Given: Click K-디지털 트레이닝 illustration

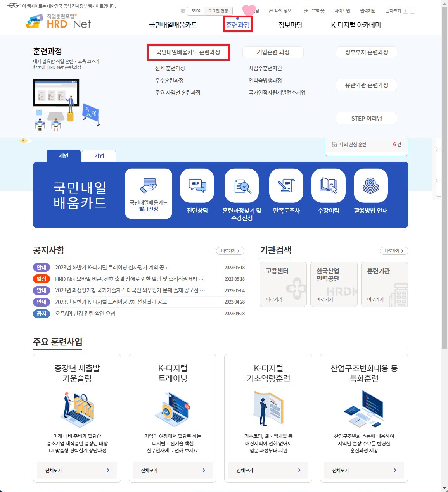Looking at the screenshot, I should (173, 409).
